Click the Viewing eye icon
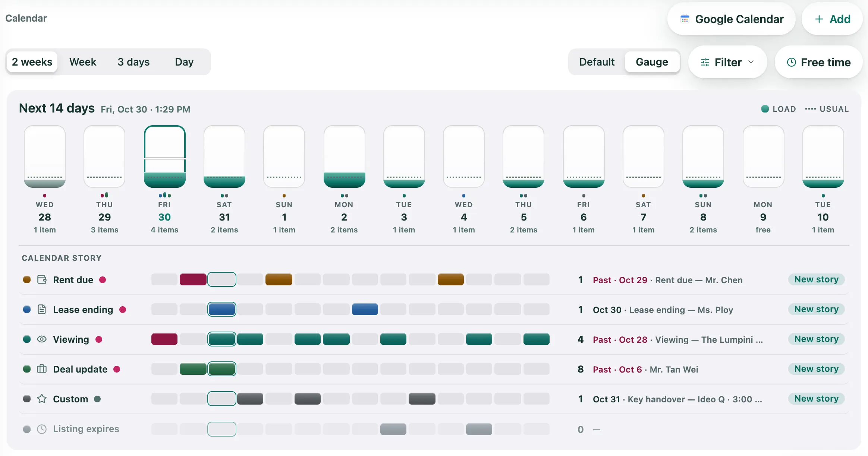 click(x=42, y=339)
